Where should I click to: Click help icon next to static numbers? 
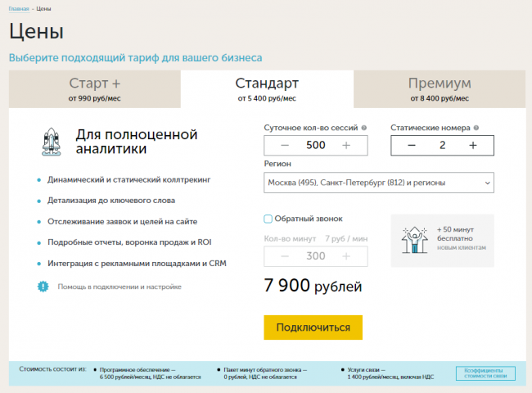[476, 128]
